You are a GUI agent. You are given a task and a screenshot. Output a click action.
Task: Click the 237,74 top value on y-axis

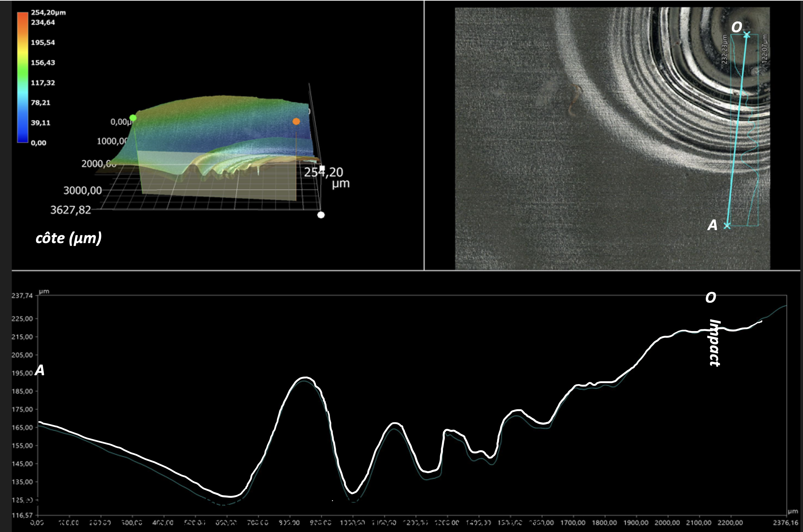coord(22,295)
